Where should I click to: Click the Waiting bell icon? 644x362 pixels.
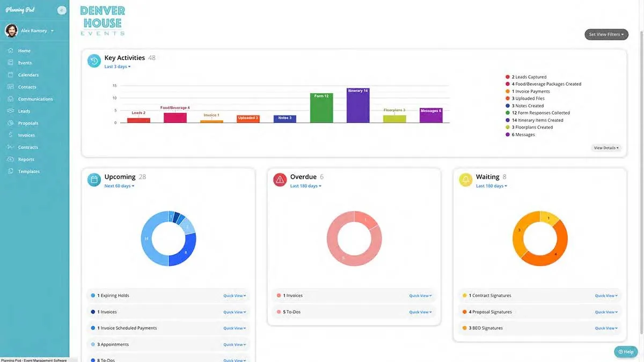click(x=465, y=180)
